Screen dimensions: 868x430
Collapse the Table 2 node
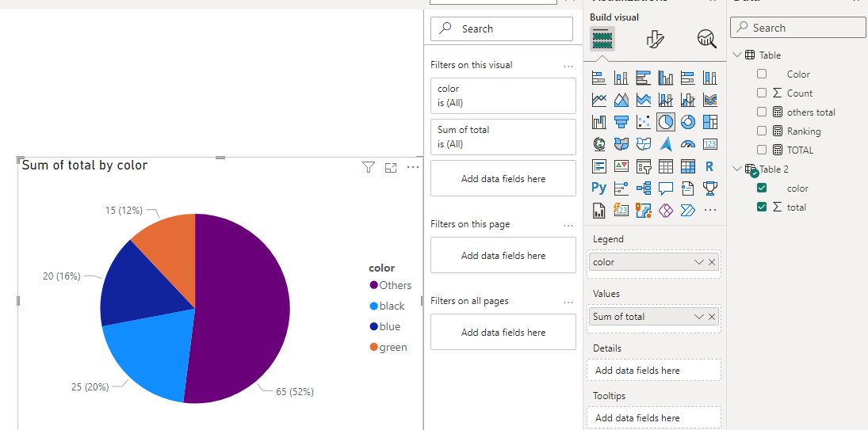[737, 169]
